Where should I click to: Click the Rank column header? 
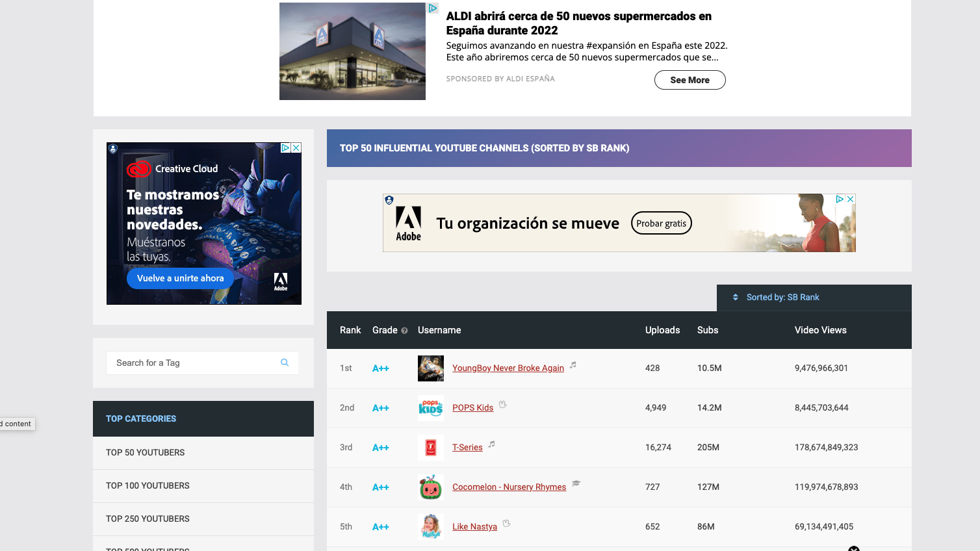pos(350,330)
